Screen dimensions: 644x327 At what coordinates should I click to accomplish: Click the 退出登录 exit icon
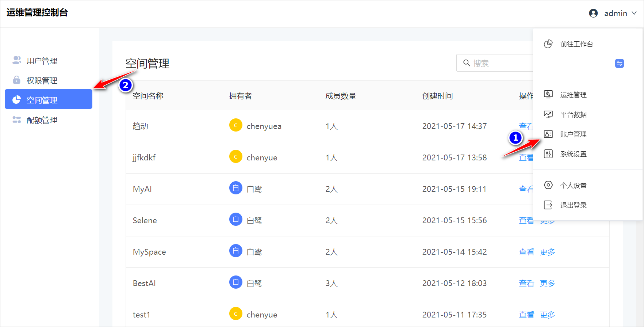point(548,205)
